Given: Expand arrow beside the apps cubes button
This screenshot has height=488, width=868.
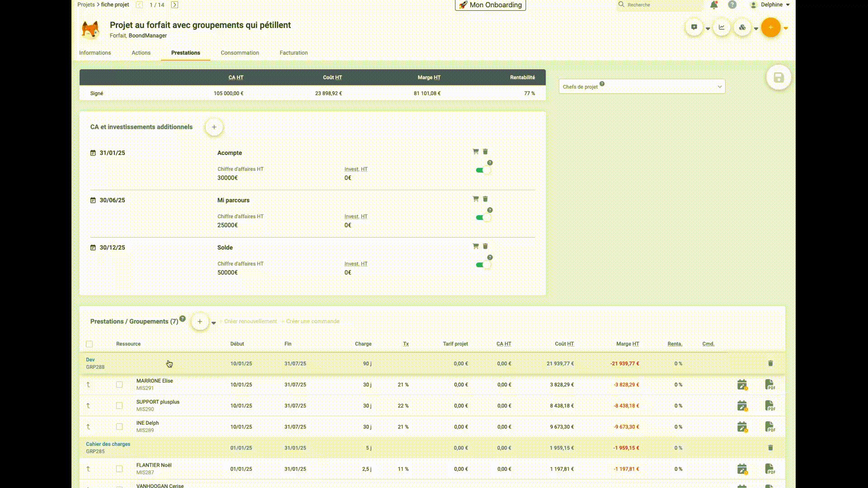Looking at the screenshot, I should pos(756,28).
